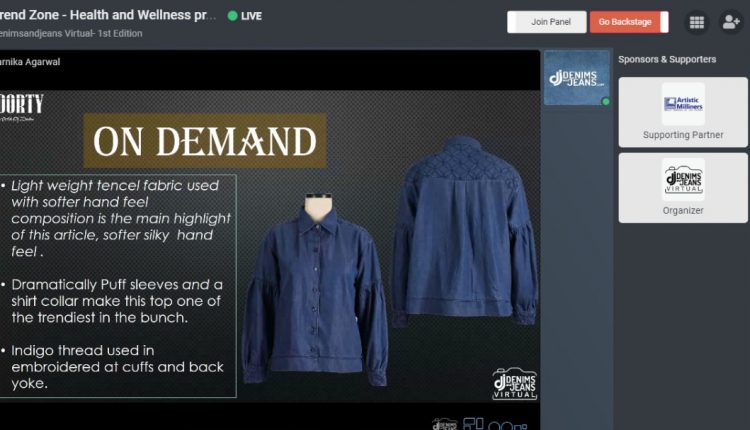
Task: Click the Trend Zone session title
Action: coord(108,15)
